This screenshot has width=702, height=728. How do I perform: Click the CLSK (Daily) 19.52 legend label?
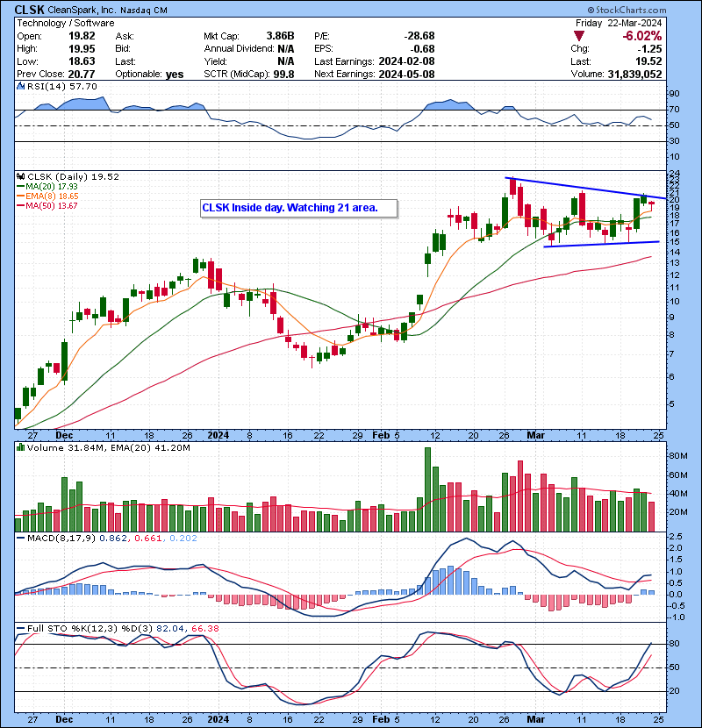point(73,177)
